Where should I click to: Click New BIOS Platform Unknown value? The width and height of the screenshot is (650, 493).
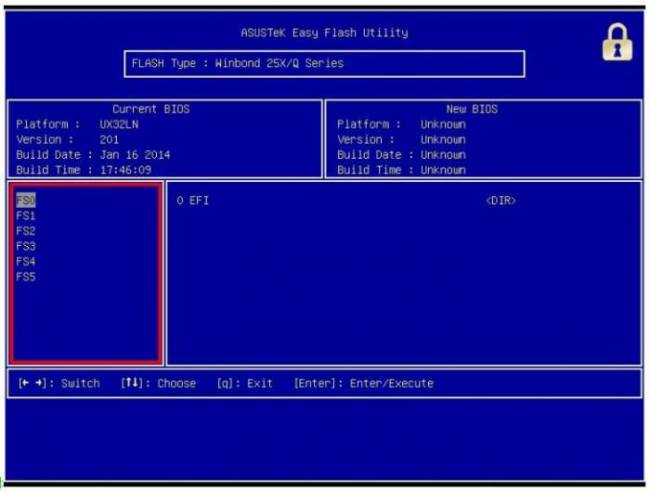443,124
